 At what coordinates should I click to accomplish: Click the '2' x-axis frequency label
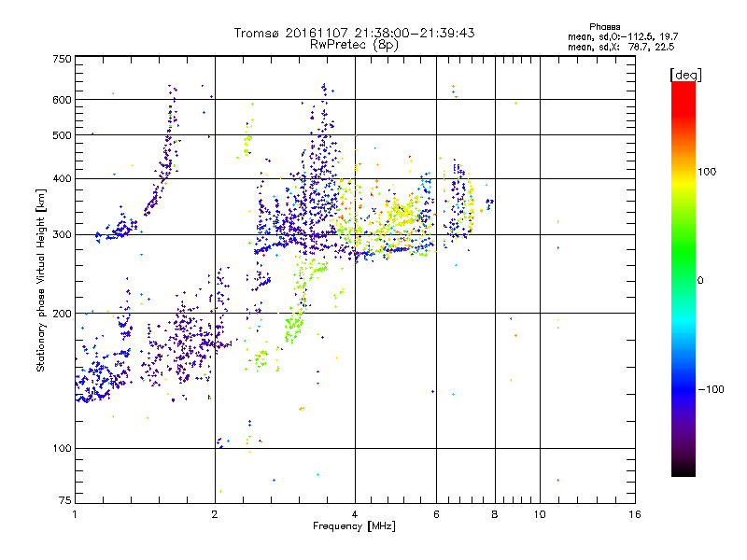215,514
